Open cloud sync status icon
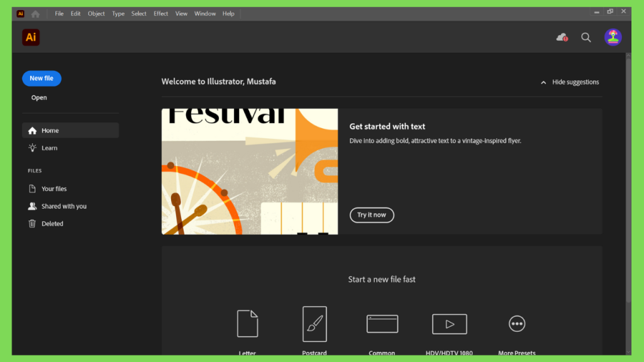The height and width of the screenshot is (362, 644). pos(562,37)
